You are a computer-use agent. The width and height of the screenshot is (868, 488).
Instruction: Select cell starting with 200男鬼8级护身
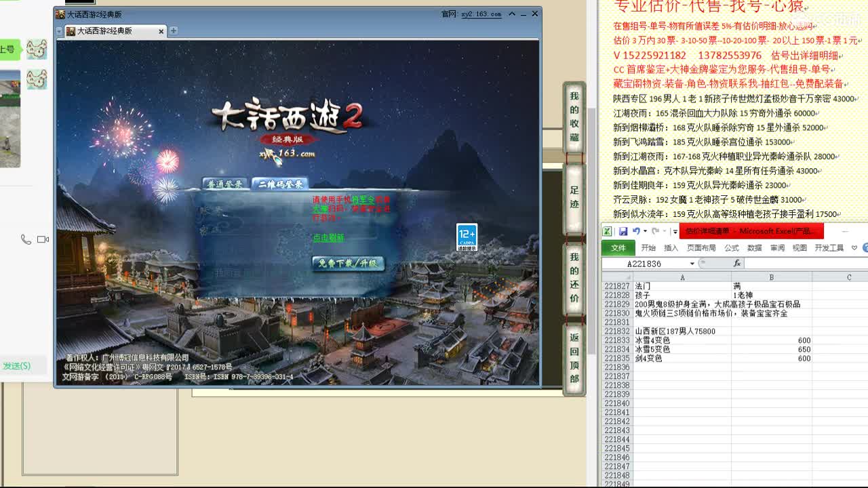[682, 304]
